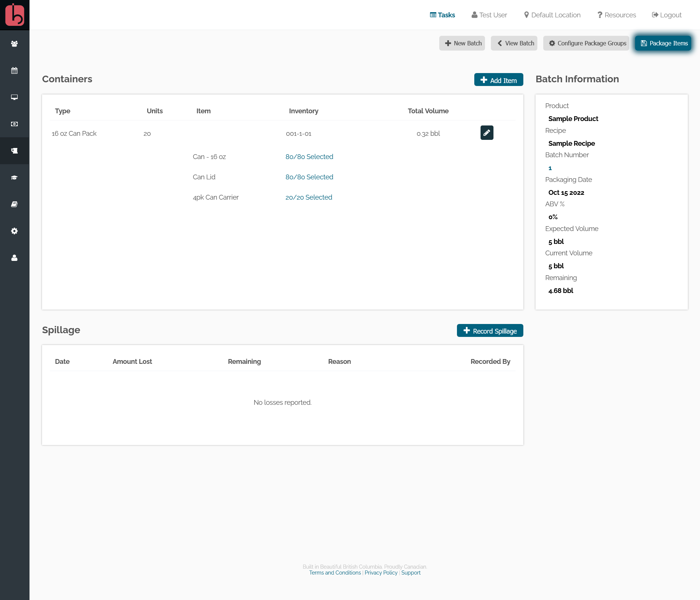Click the Record Spillage button
This screenshot has width=700, height=600.
pyautogui.click(x=490, y=331)
